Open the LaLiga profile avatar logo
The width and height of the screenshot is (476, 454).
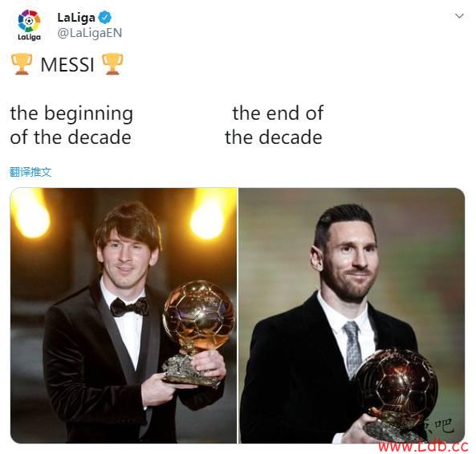click(29, 25)
